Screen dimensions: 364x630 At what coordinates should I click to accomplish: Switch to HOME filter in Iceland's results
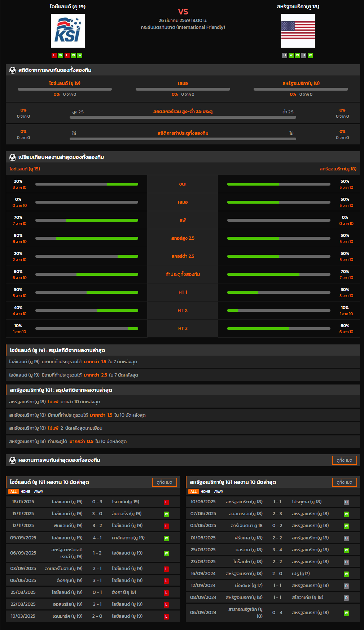pyautogui.click(x=25, y=492)
